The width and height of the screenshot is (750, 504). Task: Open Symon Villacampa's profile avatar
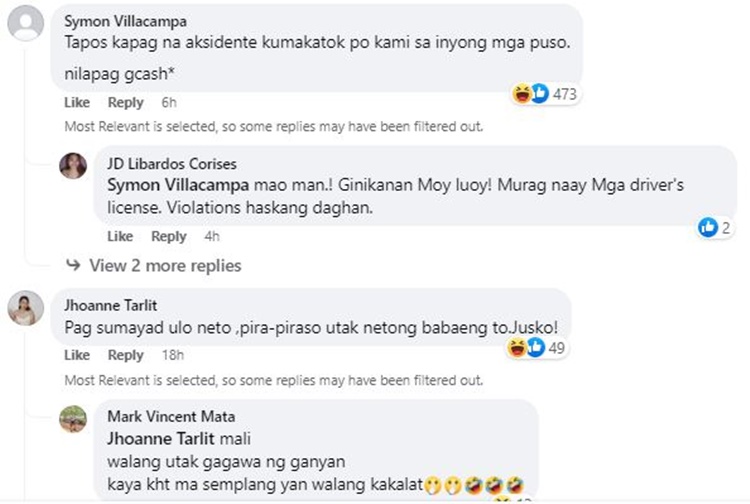tap(25, 22)
